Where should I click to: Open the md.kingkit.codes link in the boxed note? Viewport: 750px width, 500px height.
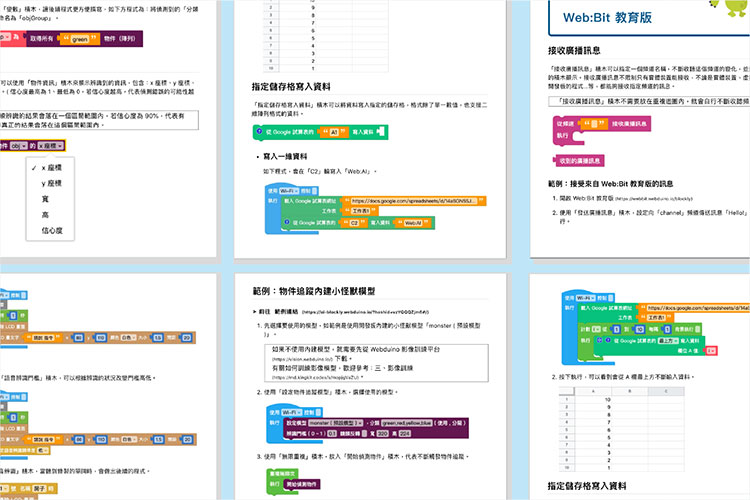click(315, 378)
